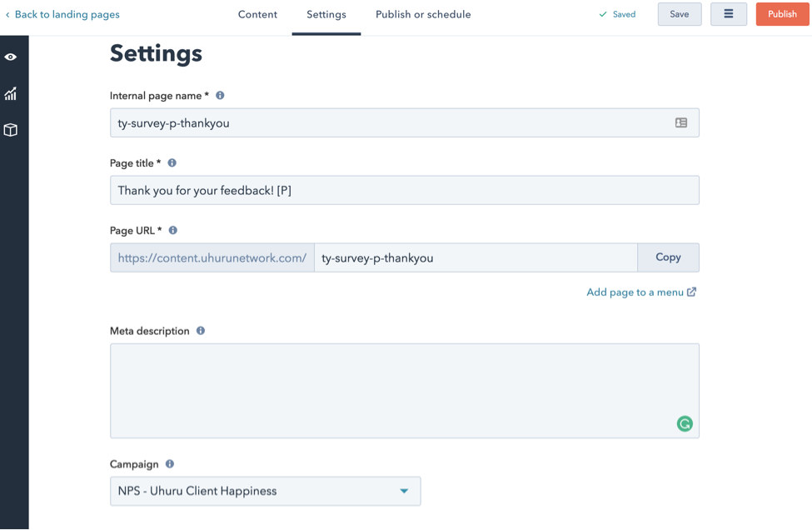Viewport: 812px width, 530px height.
Task: Focus the Internal page name field
Action: pyautogui.click(x=405, y=122)
